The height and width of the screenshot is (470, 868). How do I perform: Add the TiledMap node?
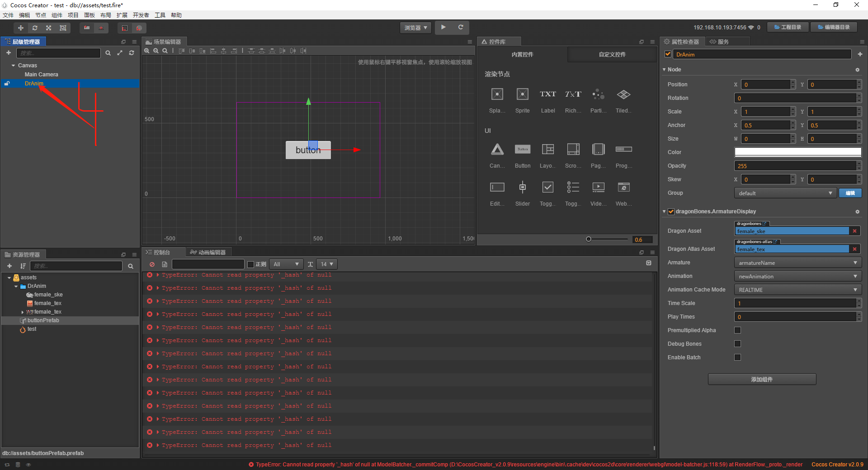pyautogui.click(x=624, y=100)
